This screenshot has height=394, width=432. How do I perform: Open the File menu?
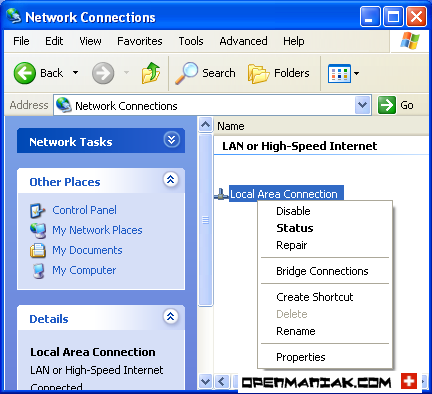[21, 41]
